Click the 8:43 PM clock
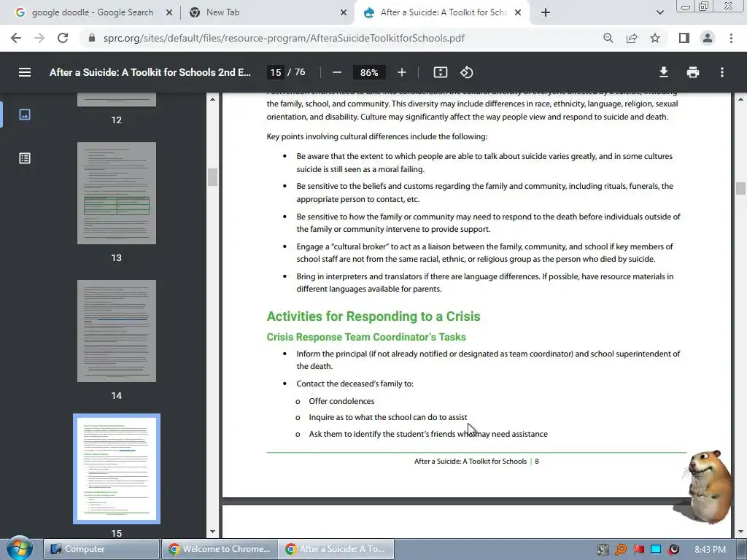The height and width of the screenshot is (560, 747). tap(710, 550)
